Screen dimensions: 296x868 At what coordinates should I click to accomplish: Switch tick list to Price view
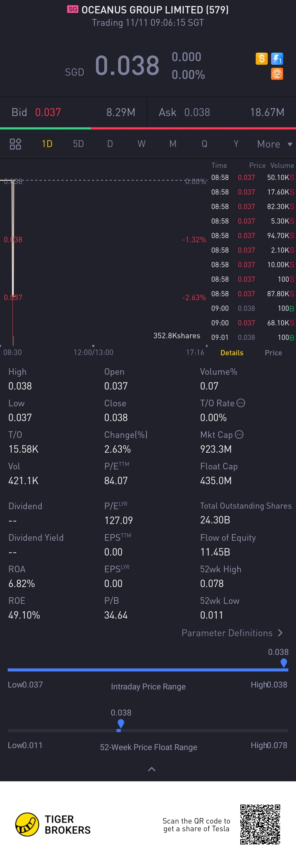(273, 353)
